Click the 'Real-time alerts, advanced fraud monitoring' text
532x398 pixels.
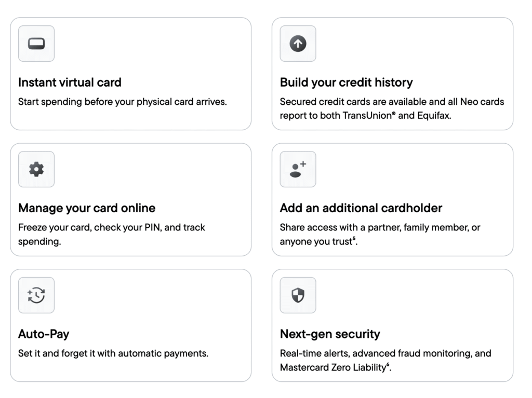(385, 353)
